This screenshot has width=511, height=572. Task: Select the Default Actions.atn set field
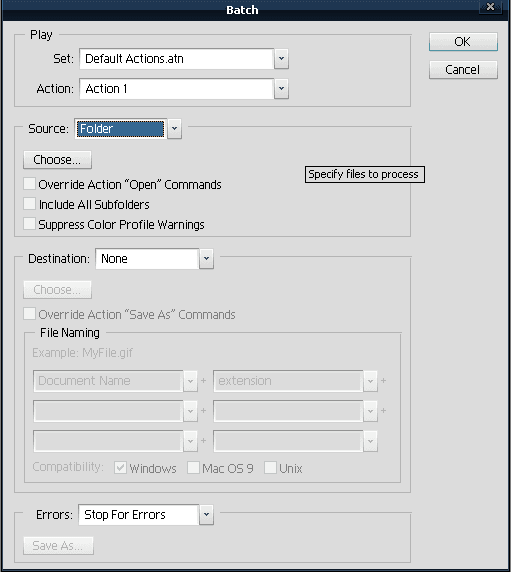click(x=177, y=59)
